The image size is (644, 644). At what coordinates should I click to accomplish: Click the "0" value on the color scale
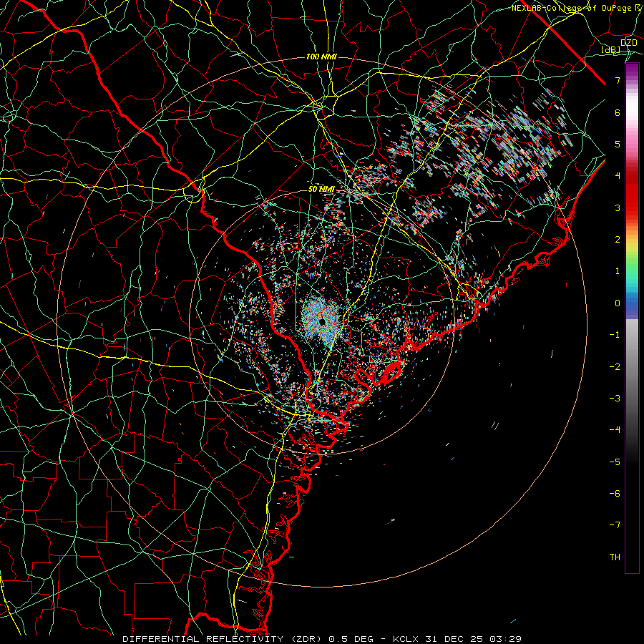coord(618,303)
